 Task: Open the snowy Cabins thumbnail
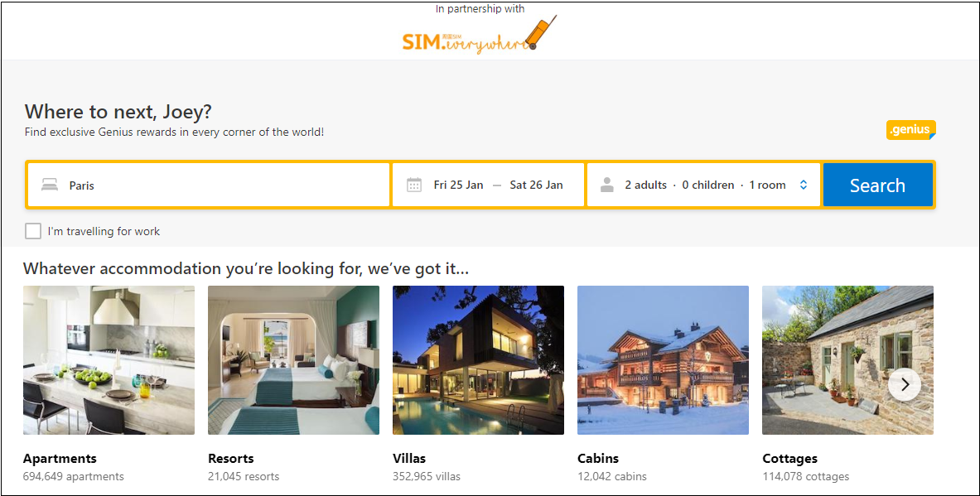(663, 360)
